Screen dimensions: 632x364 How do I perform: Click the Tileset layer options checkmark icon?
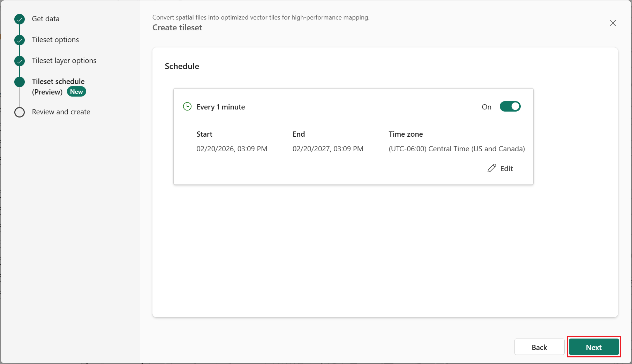pos(20,61)
